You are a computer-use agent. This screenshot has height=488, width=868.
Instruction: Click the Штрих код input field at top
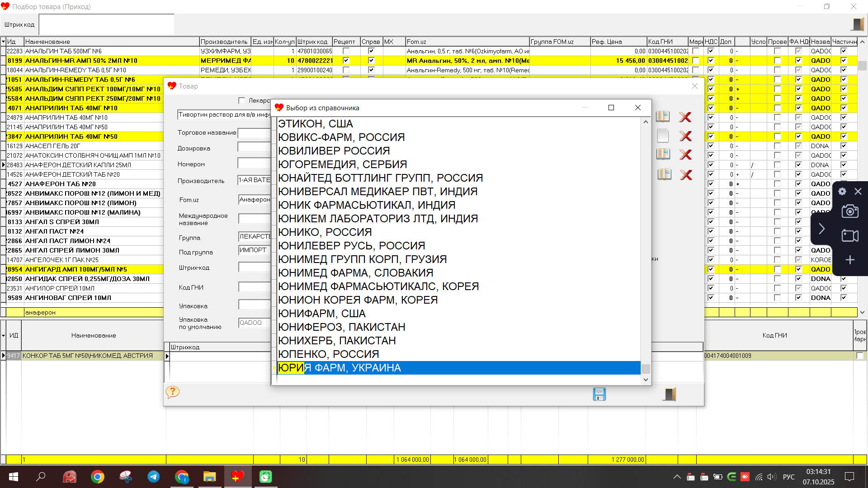pyautogui.click(x=106, y=24)
